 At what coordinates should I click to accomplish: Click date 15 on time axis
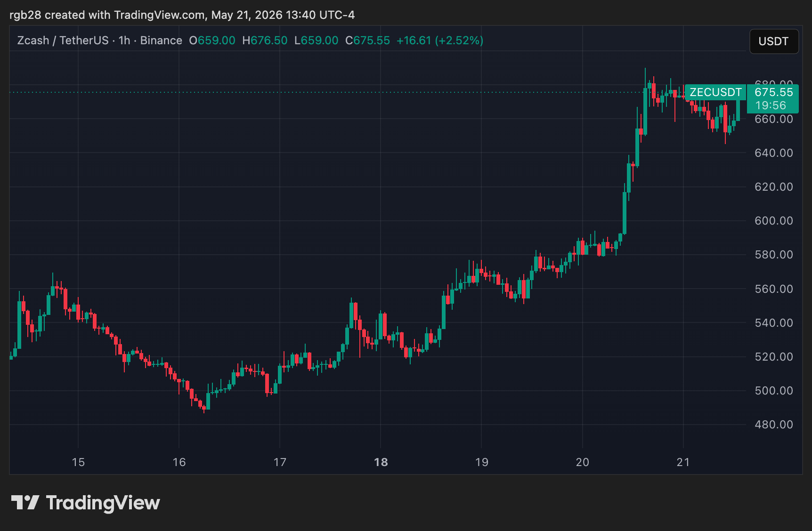point(78,462)
